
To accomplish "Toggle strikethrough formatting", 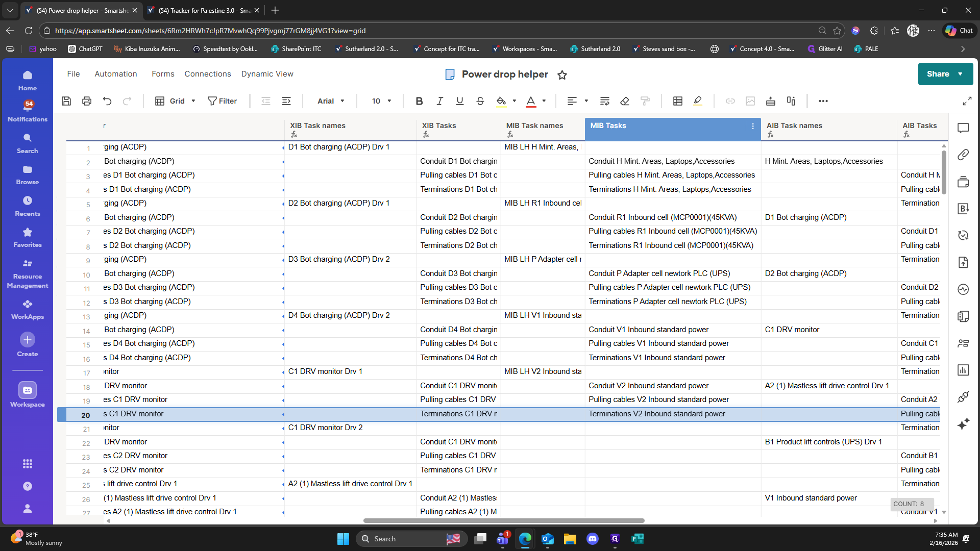I will (480, 101).
